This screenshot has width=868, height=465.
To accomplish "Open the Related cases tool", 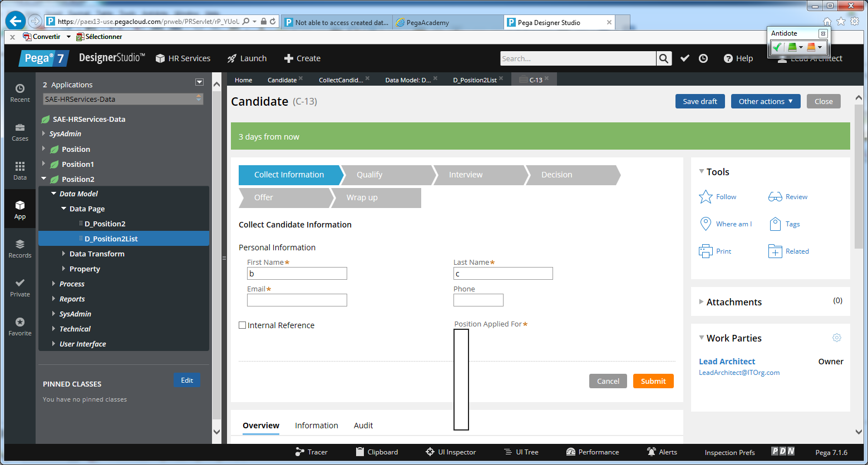I will click(x=788, y=251).
